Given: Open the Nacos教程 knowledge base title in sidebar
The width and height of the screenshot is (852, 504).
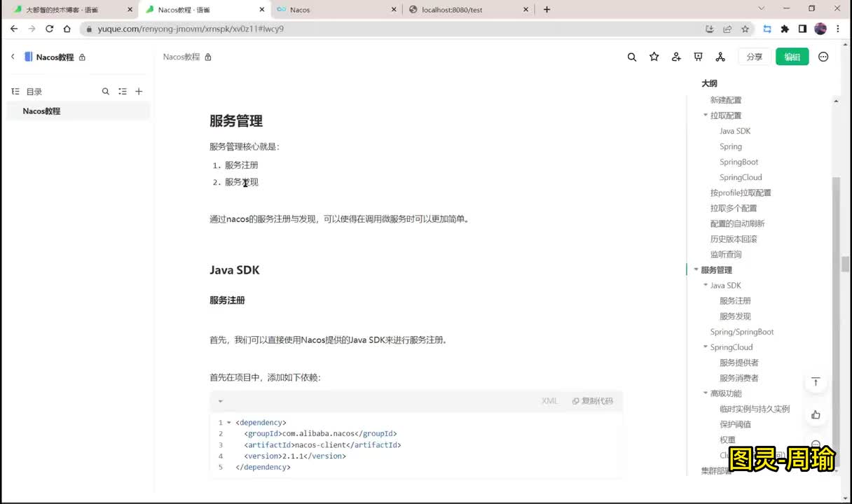Looking at the screenshot, I should coord(55,57).
